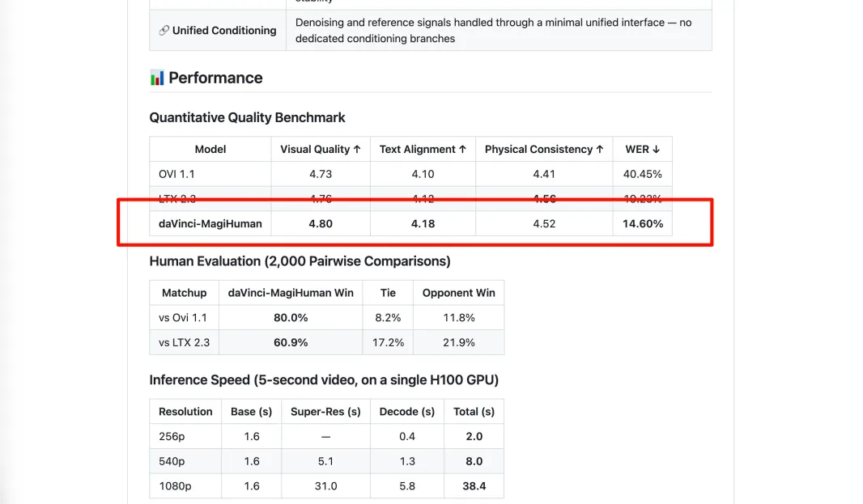
Task: Click the WER column header
Action: click(643, 149)
